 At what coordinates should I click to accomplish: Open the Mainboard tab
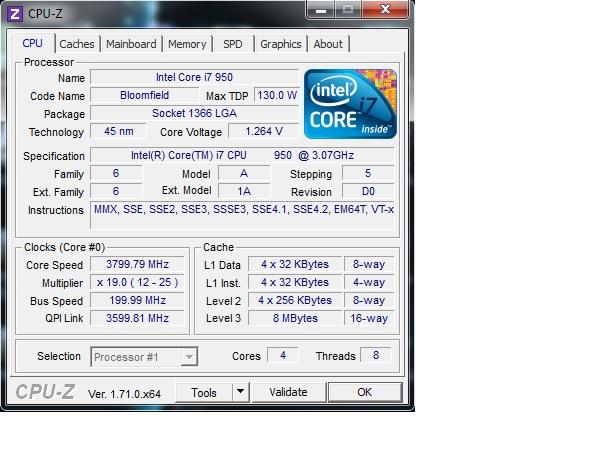coord(131,44)
